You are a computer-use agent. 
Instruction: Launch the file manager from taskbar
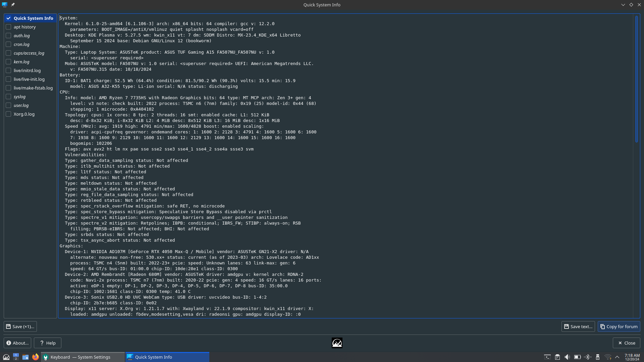25,357
